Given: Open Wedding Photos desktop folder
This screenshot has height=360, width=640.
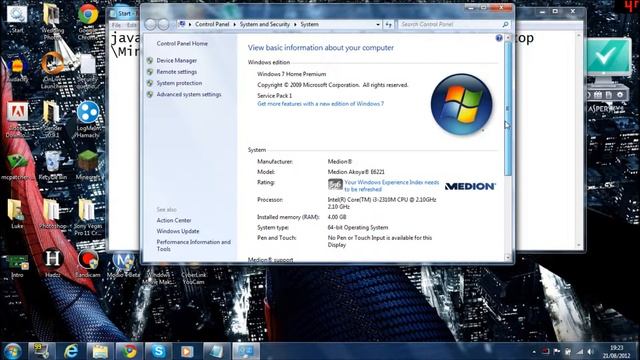Looking at the screenshot, I should [x=52, y=21].
